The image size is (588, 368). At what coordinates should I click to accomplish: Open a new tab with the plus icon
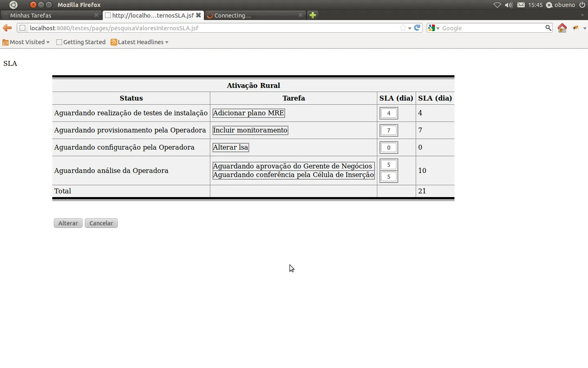pos(313,15)
